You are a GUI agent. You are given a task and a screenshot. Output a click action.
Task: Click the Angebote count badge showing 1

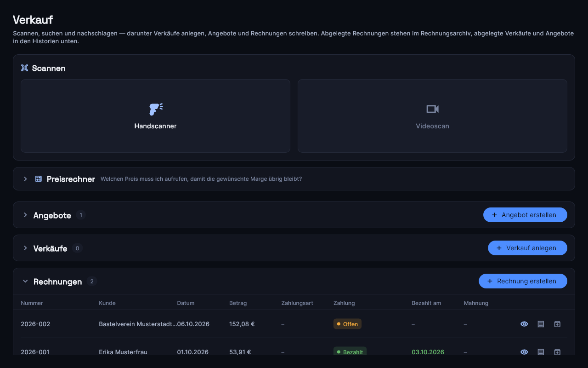click(81, 215)
